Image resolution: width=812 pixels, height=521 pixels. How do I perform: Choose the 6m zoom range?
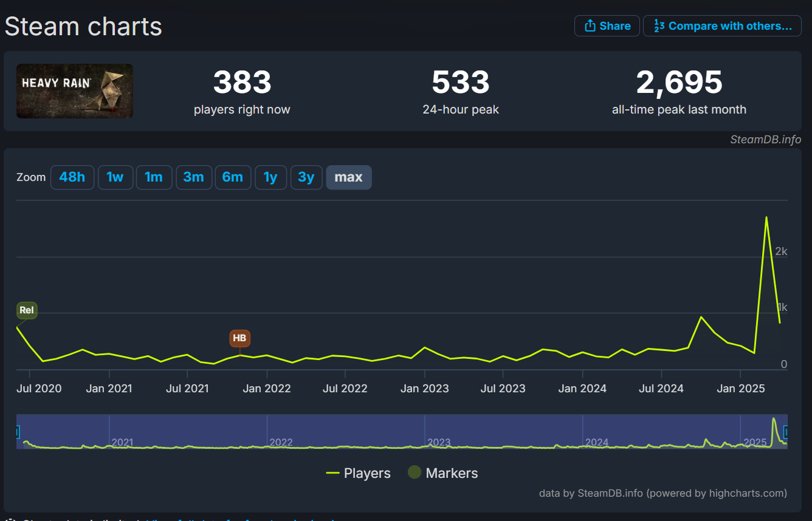tap(233, 177)
